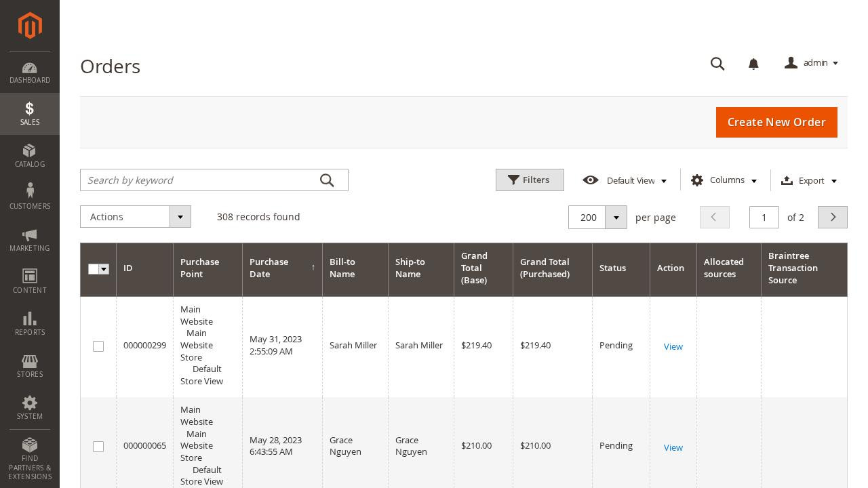The height and width of the screenshot is (488, 868).
Task: Sort by Bill-to Name column header
Action: pos(355,269)
